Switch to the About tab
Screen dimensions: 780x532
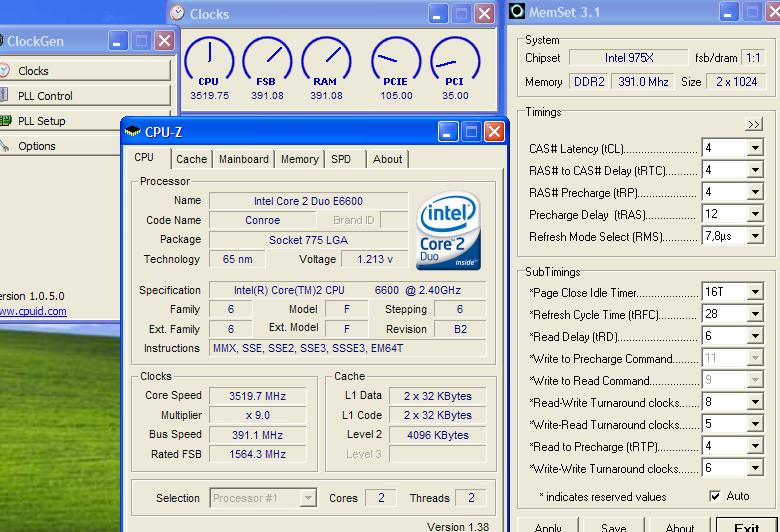(x=388, y=159)
